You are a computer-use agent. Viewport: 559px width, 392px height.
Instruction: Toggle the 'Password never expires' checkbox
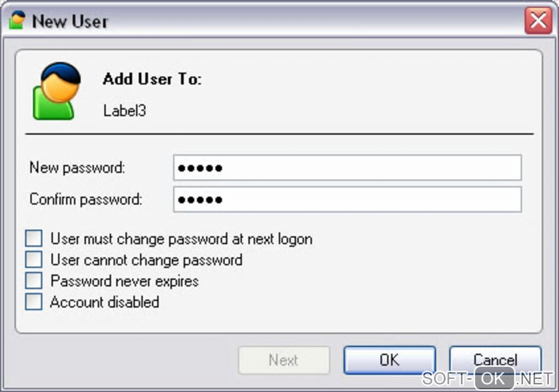point(33,281)
